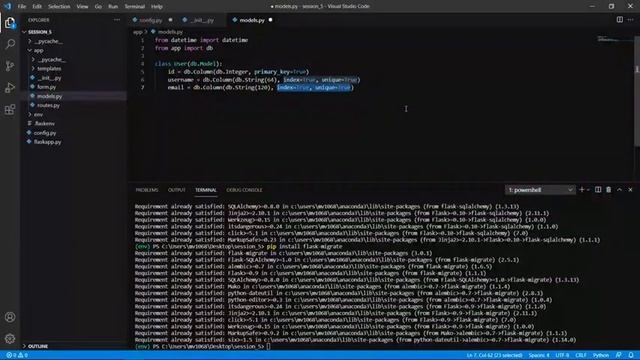Open the Search view in activity bar
This screenshot has width=640, height=360.
pyautogui.click(x=10, y=44)
